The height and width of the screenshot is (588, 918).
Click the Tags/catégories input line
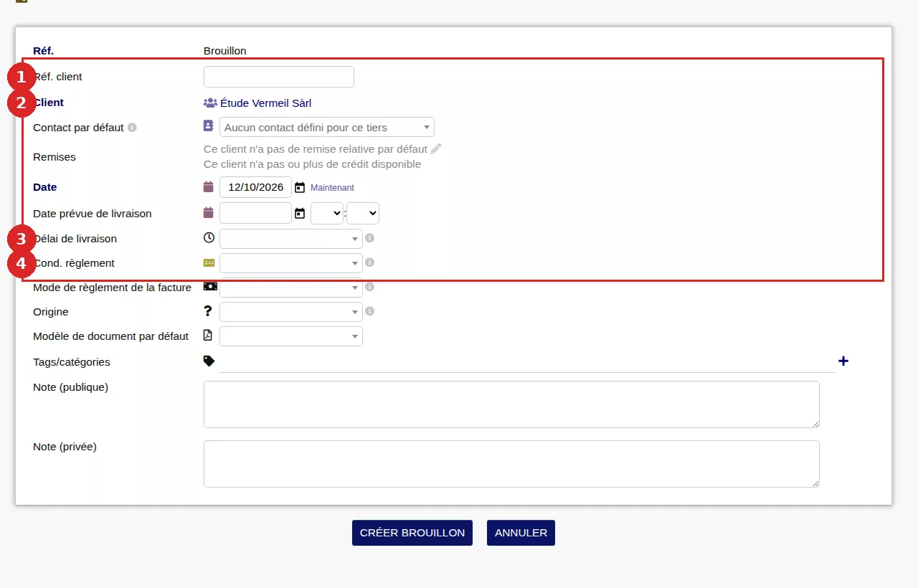click(527, 362)
